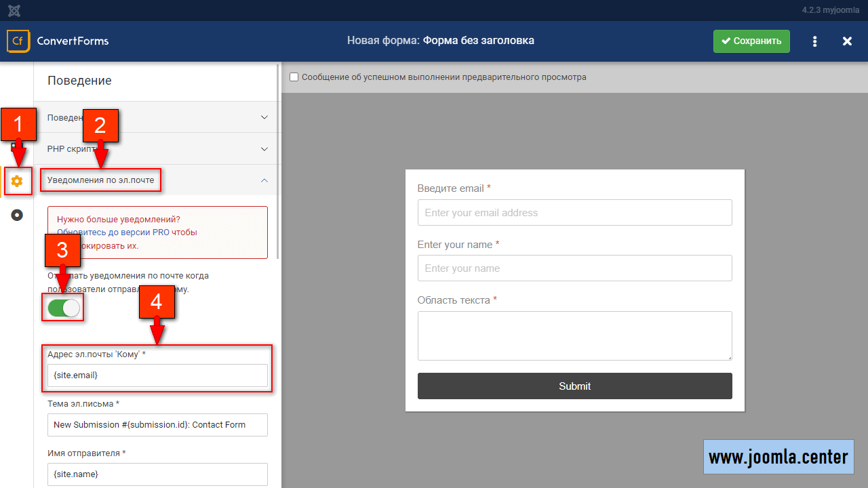868x488 pixels.
Task: Click the email 'To' address field
Action: [157, 375]
